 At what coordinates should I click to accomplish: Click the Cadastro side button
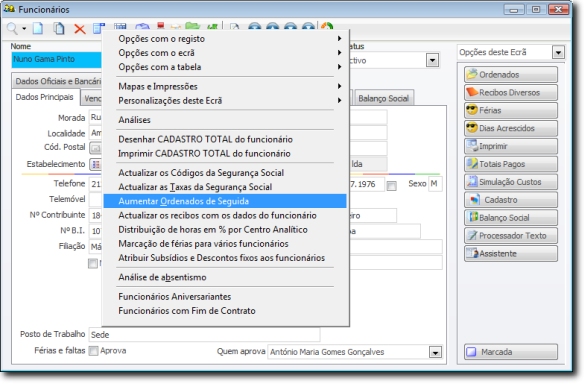pos(511,200)
